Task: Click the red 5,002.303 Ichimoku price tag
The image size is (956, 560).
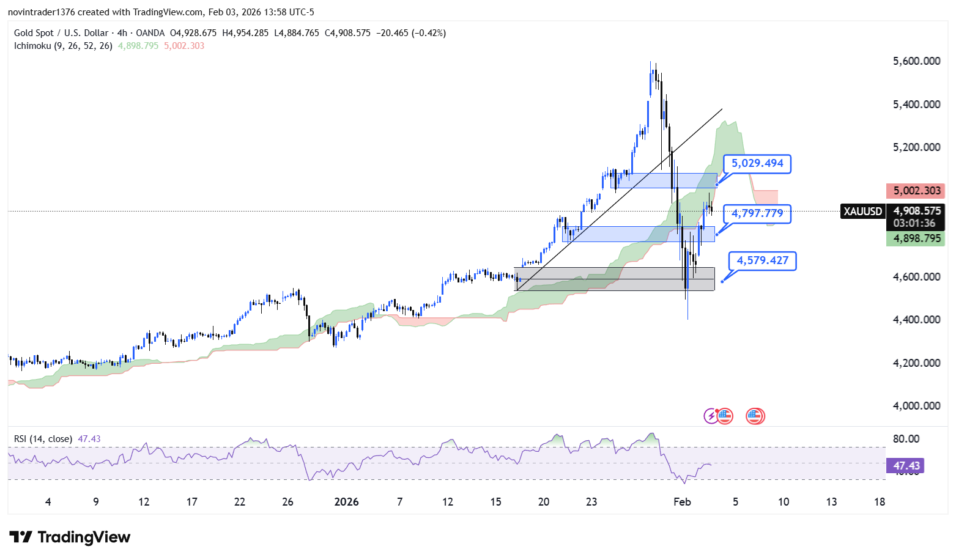Action: pos(916,191)
